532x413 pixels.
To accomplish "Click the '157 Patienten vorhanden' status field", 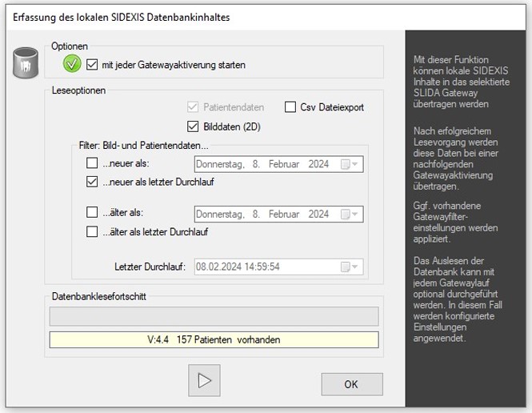I will (x=214, y=339).
